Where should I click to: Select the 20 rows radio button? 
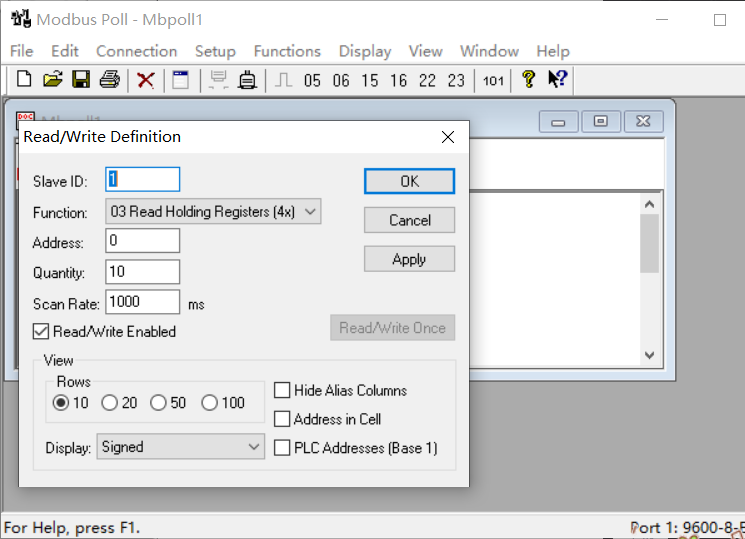(x=109, y=403)
